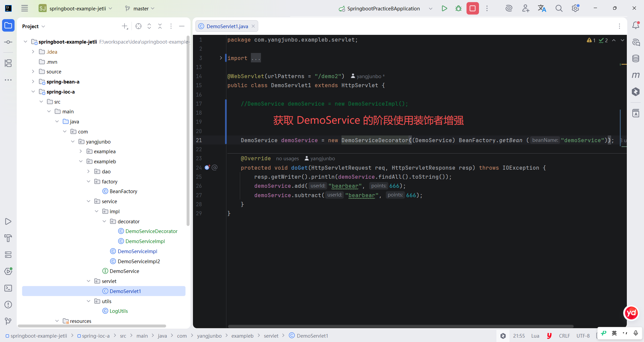This screenshot has width=644, height=342.
Task: Collapse the decorator package
Action: point(104,221)
